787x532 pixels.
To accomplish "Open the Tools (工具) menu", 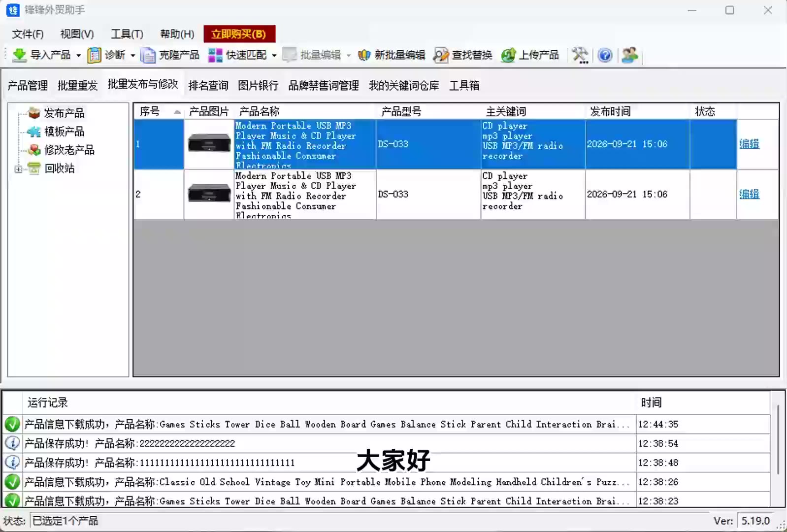I will coord(127,34).
